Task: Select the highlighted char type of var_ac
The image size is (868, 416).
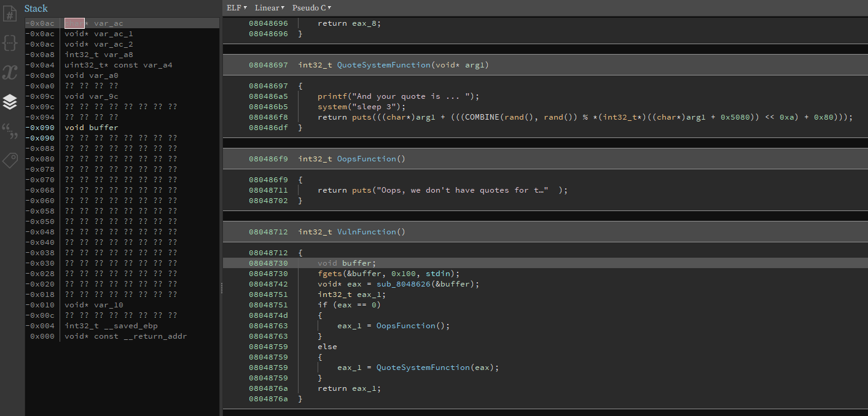Action: coord(74,23)
